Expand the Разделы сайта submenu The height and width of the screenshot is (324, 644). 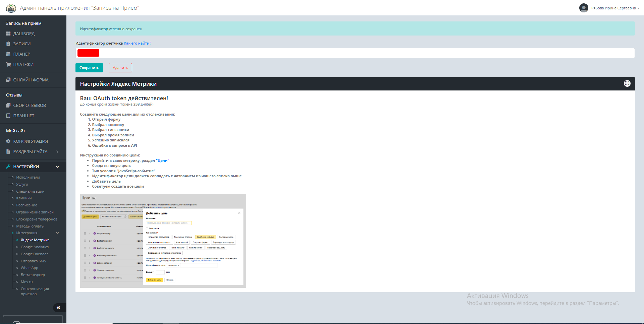[57, 152]
